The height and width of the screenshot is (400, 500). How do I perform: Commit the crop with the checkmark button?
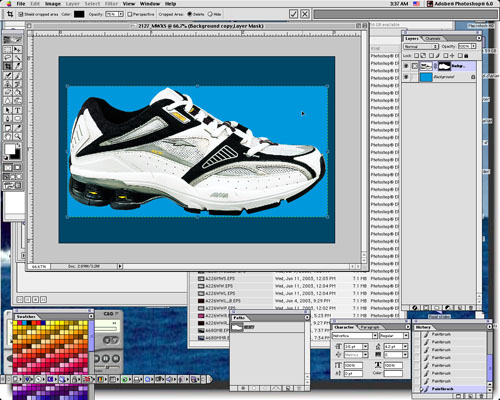(x=293, y=14)
